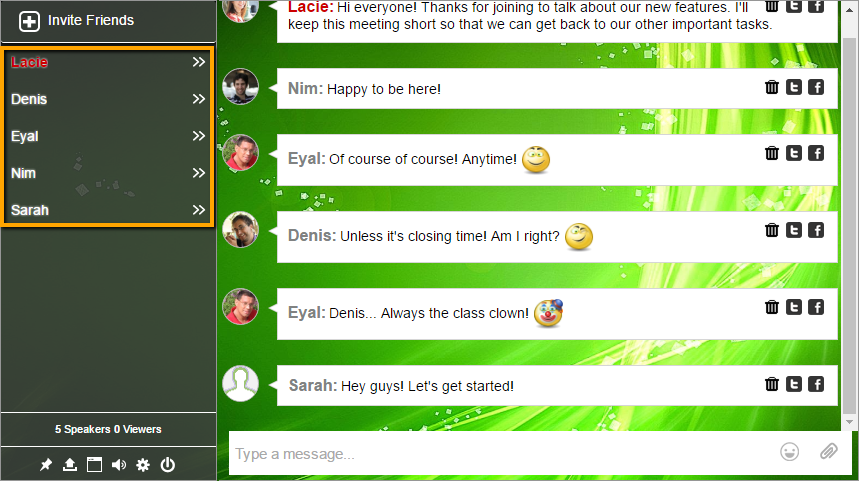Share Denis's message on Facebook

(x=816, y=230)
